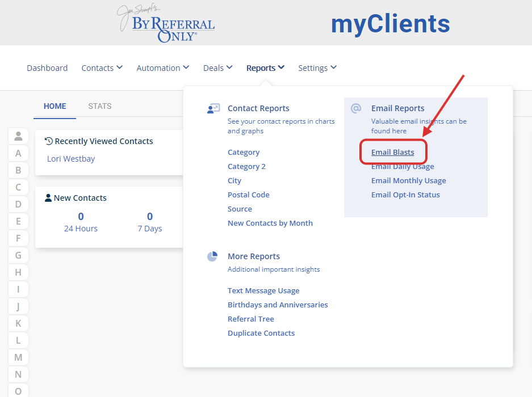Open the Text Message Usage report
The width and height of the screenshot is (532, 397).
263,290
